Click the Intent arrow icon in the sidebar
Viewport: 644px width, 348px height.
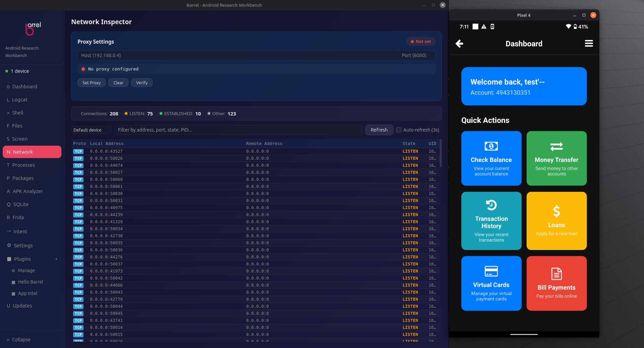[9, 231]
